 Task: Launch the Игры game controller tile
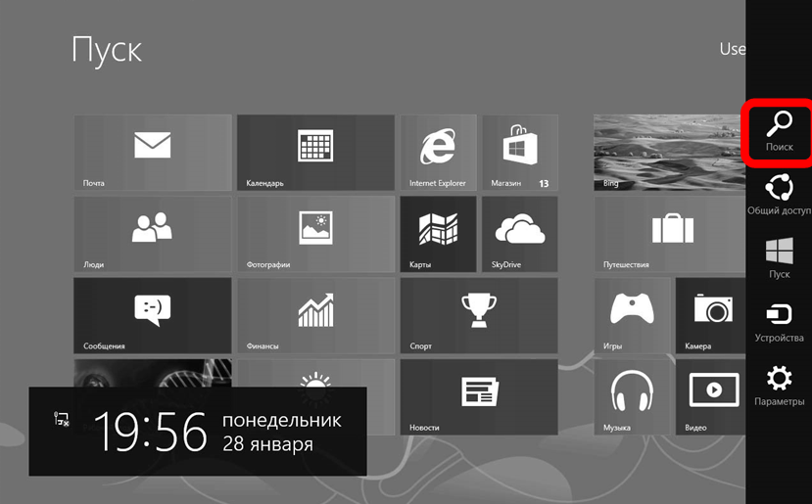(x=632, y=315)
